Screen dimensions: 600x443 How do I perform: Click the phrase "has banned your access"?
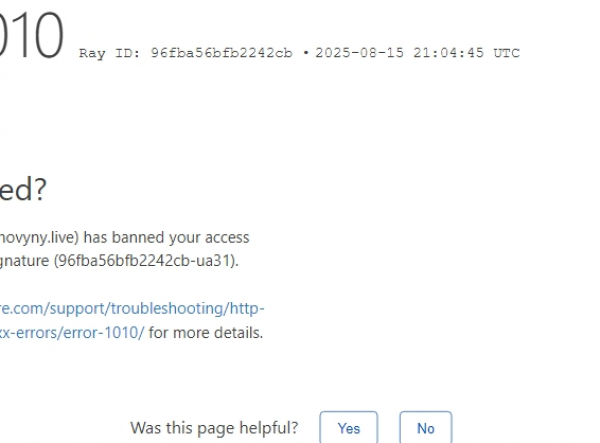pyautogui.click(x=166, y=238)
